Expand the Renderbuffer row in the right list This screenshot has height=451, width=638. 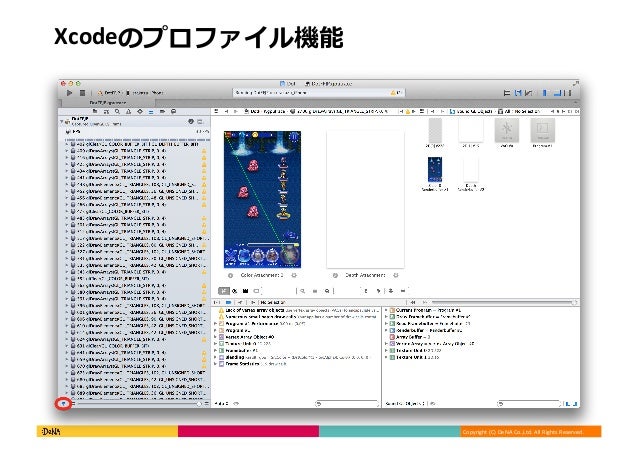point(386,330)
